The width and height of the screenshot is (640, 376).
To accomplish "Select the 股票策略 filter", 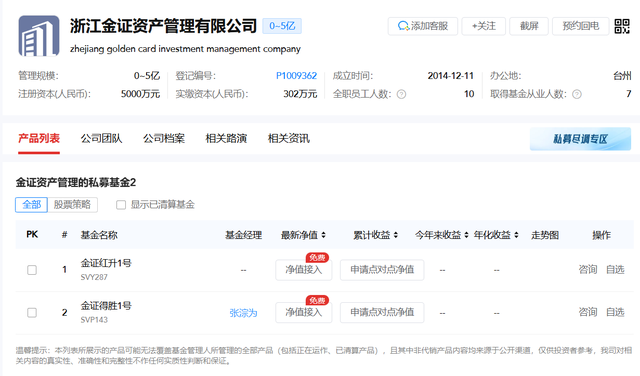I will click(72, 205).
